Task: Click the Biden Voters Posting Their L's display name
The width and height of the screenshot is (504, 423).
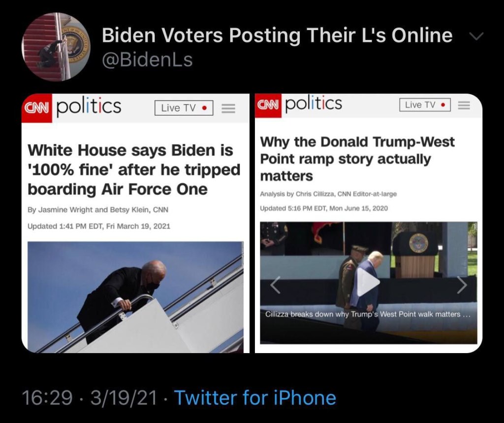Action: pyautogui.click(x=277, y=35)
